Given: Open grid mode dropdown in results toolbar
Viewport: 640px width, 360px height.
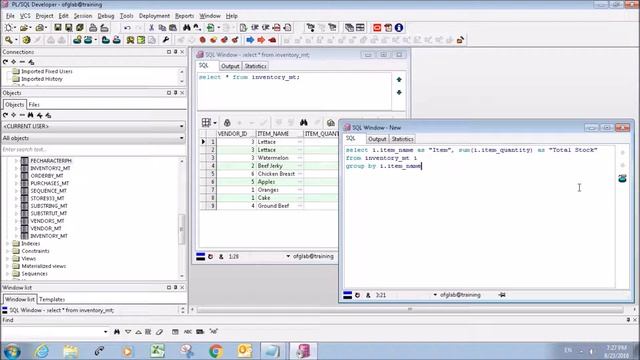Looking at the screenshot, I should pos(215,123).
